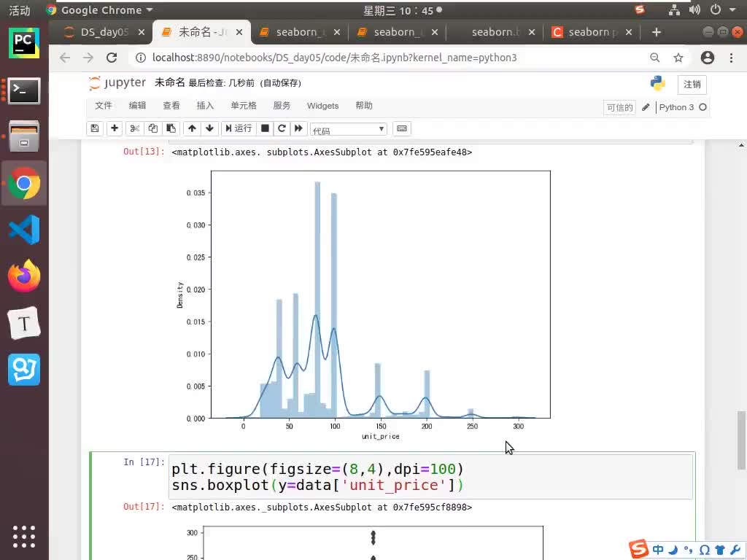The width and height of the screenshot is (747, 560).
Task: Rename notebook by clicking title 未命名
Action: [x=169, y=83]
